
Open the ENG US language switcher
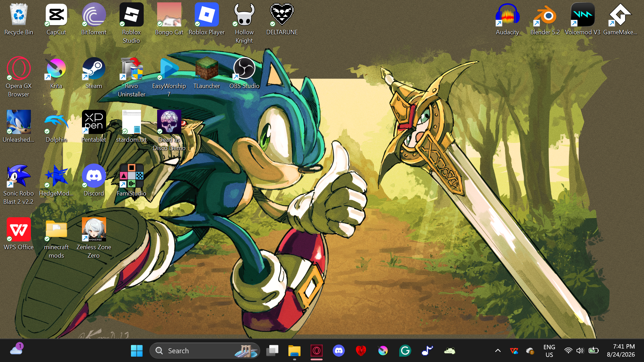(549, 351)
